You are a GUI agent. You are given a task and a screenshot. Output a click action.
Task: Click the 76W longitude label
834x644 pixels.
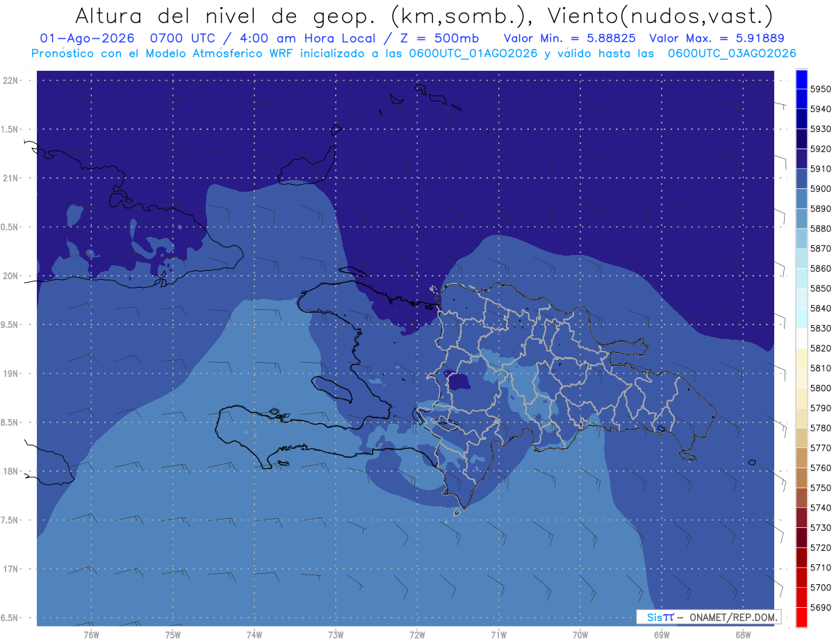click(x=91, y=635)
